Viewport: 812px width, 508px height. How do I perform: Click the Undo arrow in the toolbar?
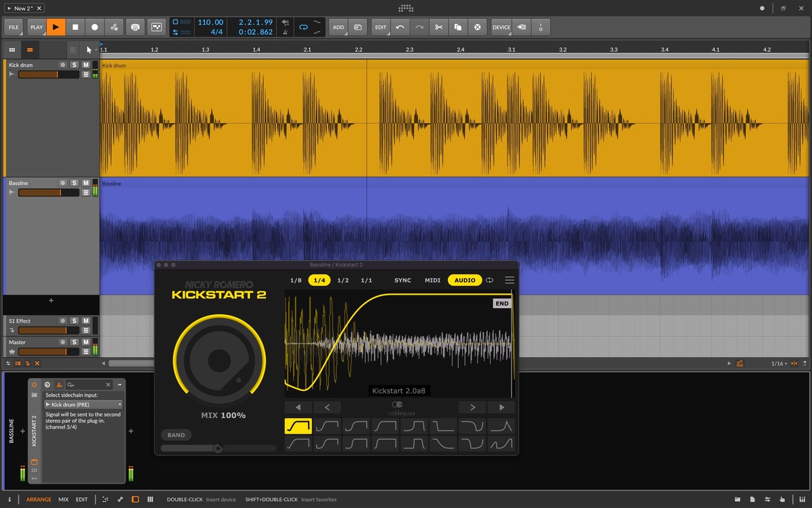tap(400, 27)
